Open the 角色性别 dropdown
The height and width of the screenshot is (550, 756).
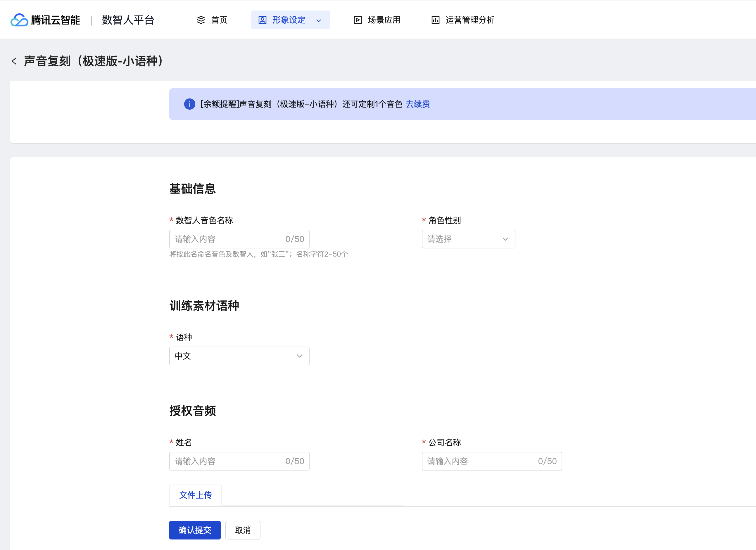(468, 239)
